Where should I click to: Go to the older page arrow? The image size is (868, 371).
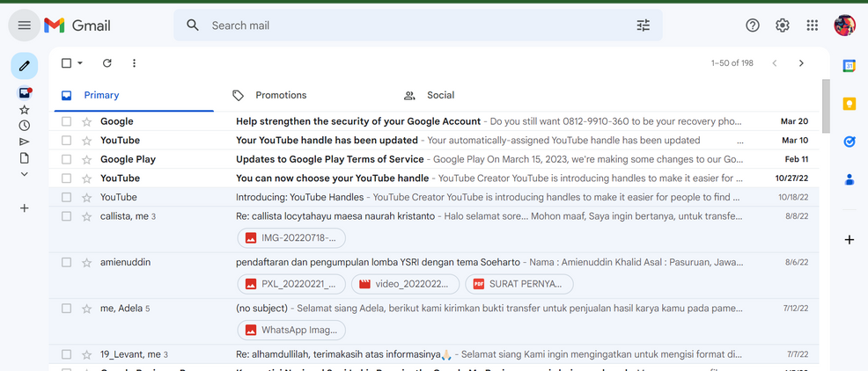tap(801, 63)
